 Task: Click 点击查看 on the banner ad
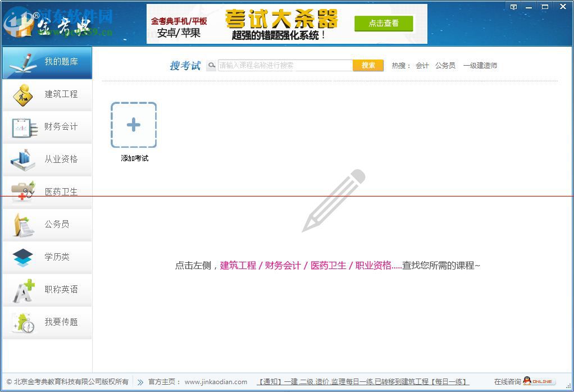coord(384,24)
